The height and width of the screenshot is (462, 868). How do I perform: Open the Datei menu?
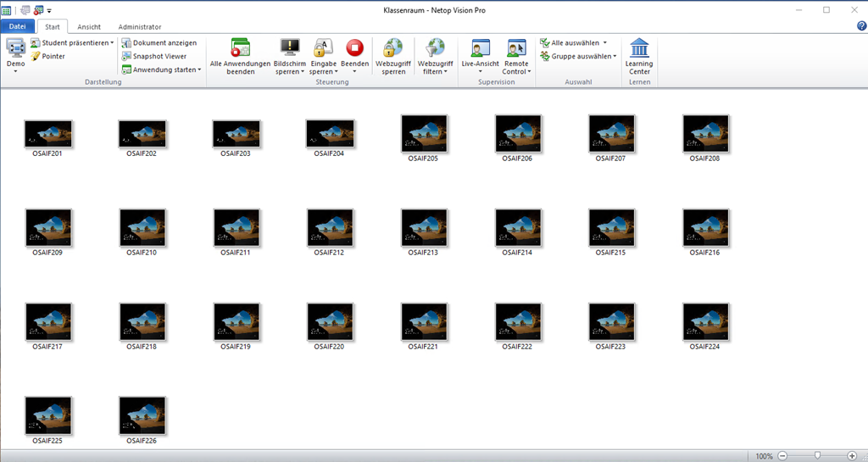click(x=17, y=27)
